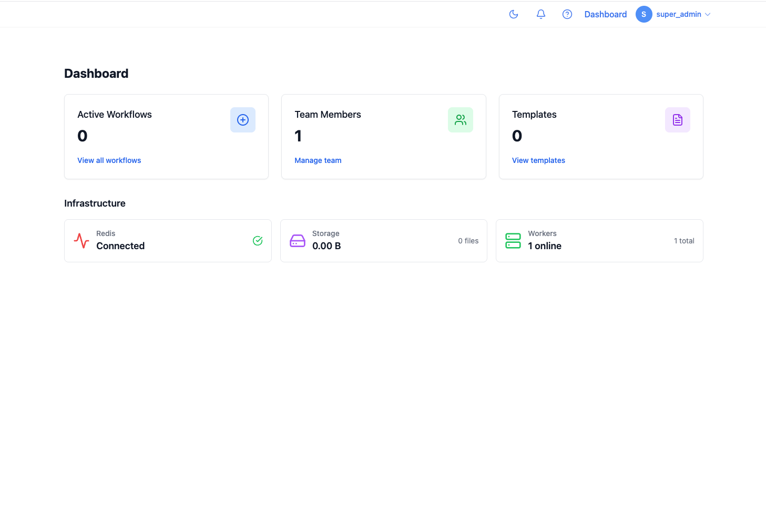Click the 1 total label on Workers card
This screenshot has height=532, width=766.
684,240
